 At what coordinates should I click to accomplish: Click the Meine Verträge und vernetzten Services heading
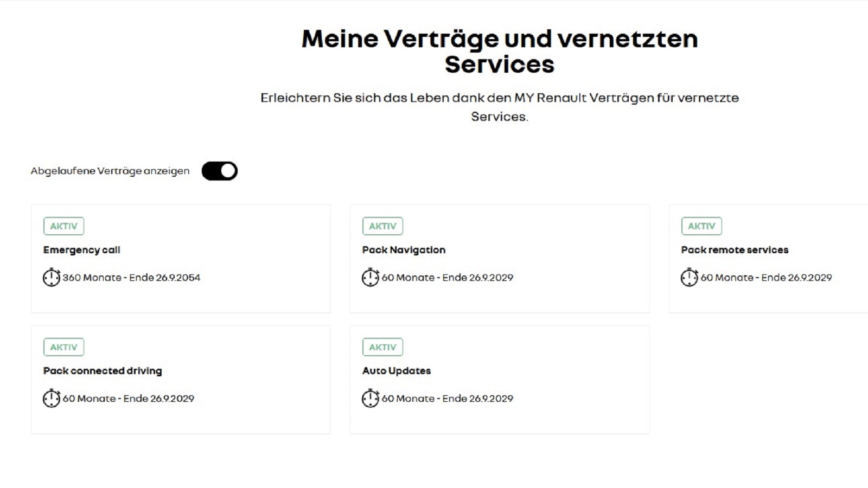point(500,52)
